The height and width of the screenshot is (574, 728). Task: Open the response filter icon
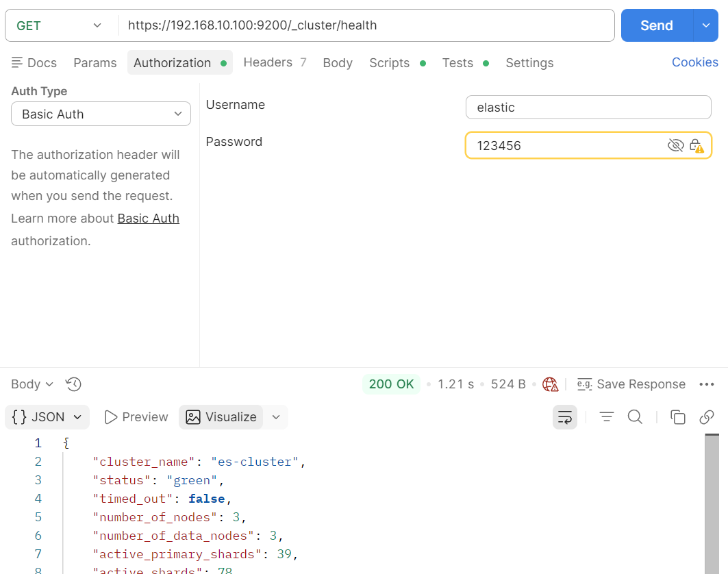tap(606, 417)
